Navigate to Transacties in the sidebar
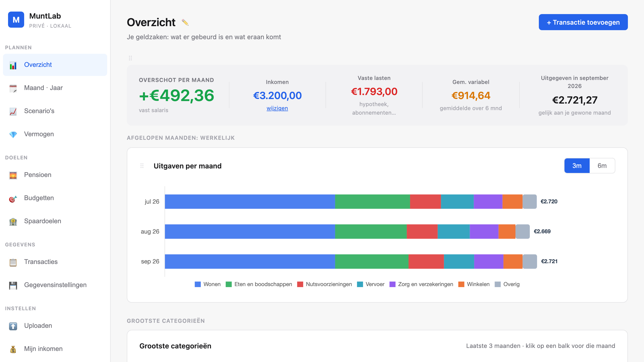 pyautogui.click(x=55, y=262)
